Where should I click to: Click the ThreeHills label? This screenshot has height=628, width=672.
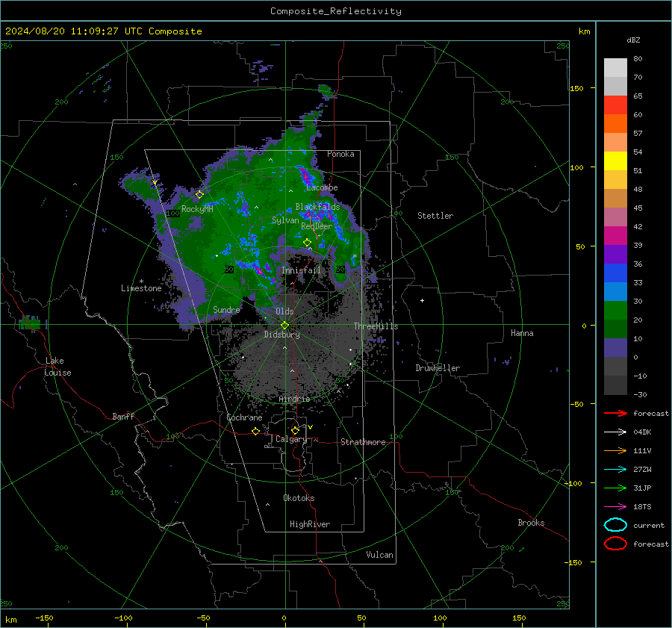point(376,326)
